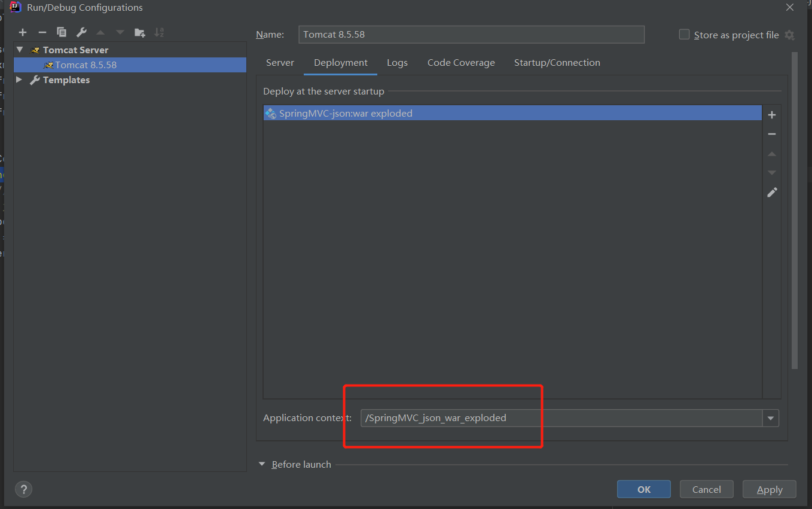Edit the artifact with pencil icon
812x509 pixels.
772,193
